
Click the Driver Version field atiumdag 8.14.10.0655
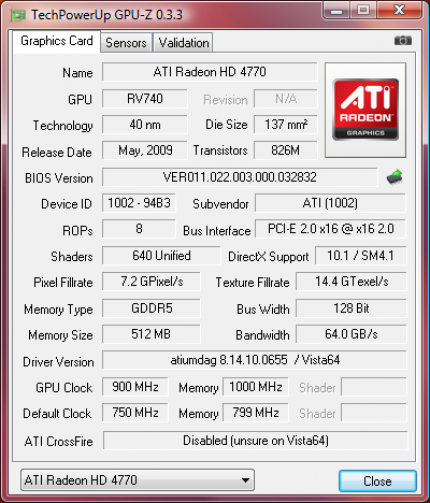pyautogui.click(x=255, y=360)
